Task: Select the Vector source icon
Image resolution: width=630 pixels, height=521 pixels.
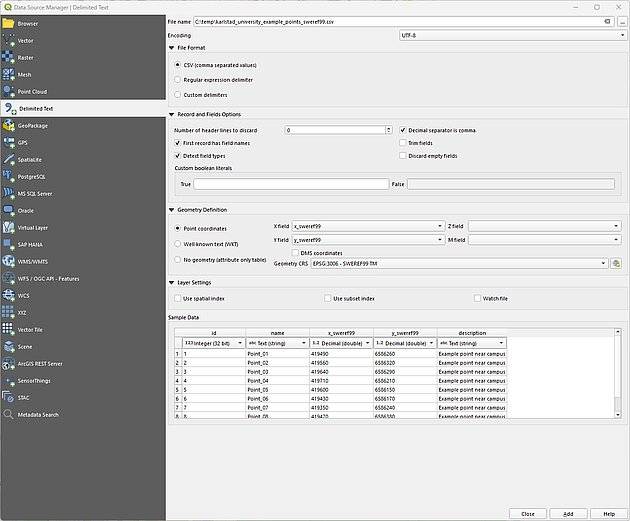Action: (x=8, y=40)
